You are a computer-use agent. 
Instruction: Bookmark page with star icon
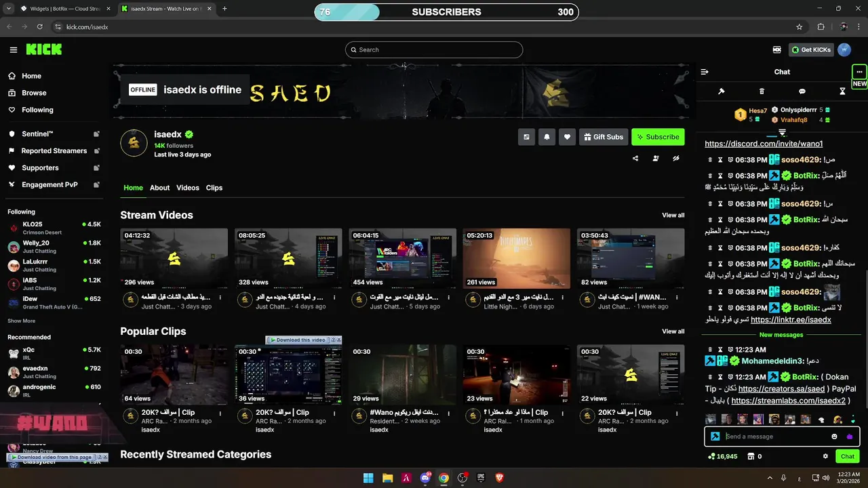(x=800, y=27)
